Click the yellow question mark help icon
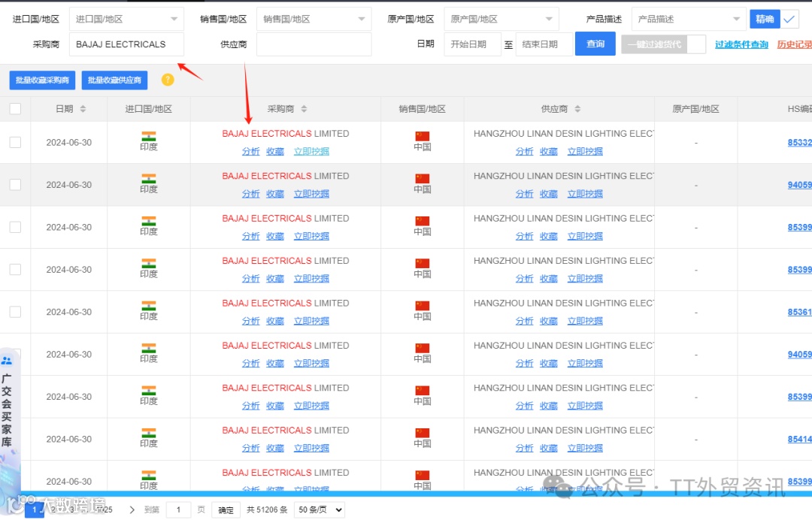The width and height of the screenshot is (812, 520). (168, 80)
